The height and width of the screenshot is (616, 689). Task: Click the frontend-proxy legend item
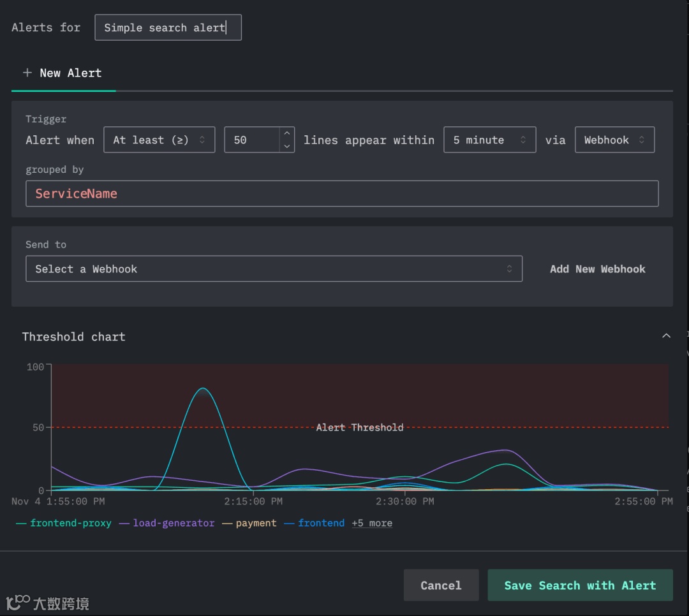point(64,524)
